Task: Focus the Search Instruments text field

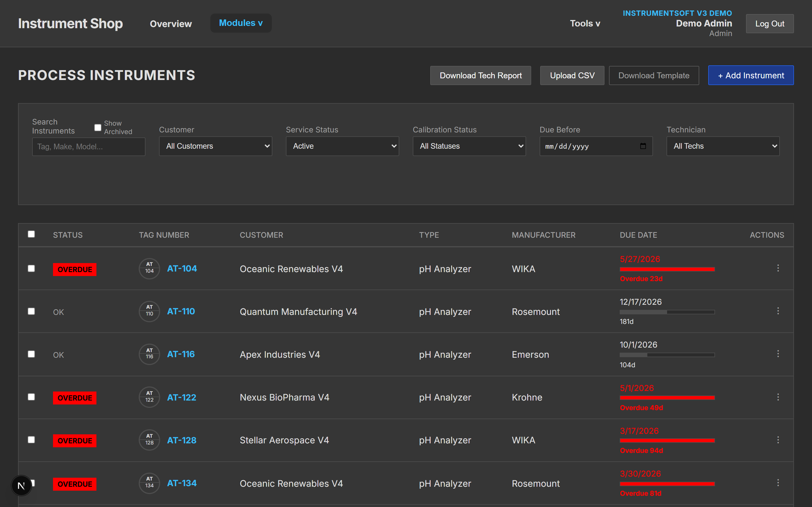Action: (89, 146)
